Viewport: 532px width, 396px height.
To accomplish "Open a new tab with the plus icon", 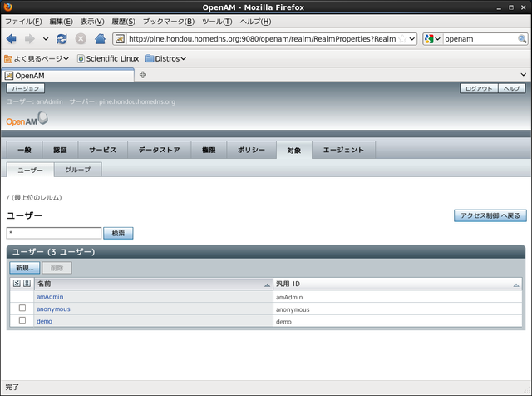I will (x=143, y=75).
